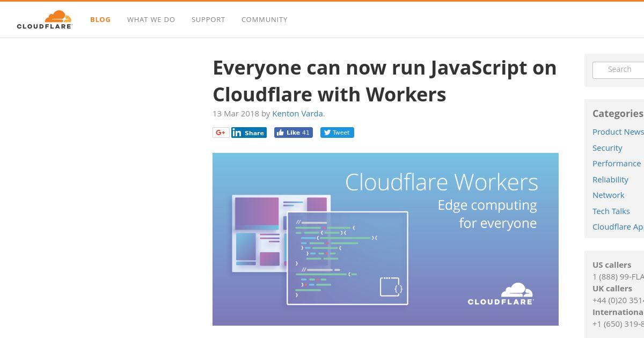Image resolution: width=644 pixels, height=338 pixels.
Task: Like the post on Facebook
Action: (294, 133)
